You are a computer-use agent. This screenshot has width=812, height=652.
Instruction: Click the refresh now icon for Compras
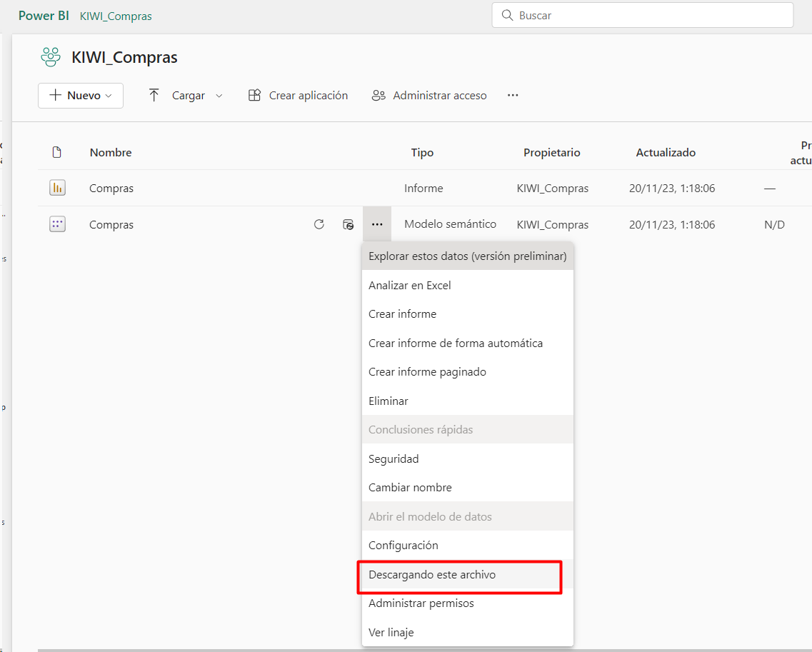(319, 224)
